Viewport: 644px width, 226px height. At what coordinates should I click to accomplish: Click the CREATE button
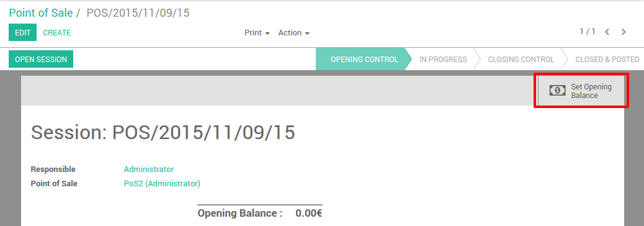56,32
